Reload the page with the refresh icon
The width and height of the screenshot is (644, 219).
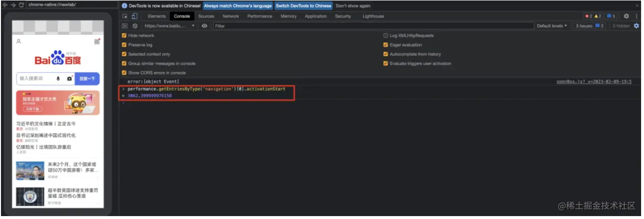coord(21,4)
